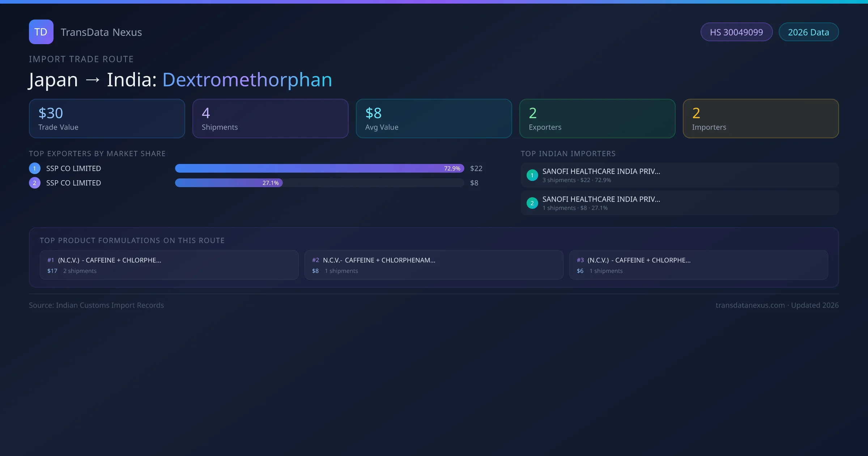Click the green rank 2 importer badge
Screen dimensions: 868x456
[x=532, y=203]
